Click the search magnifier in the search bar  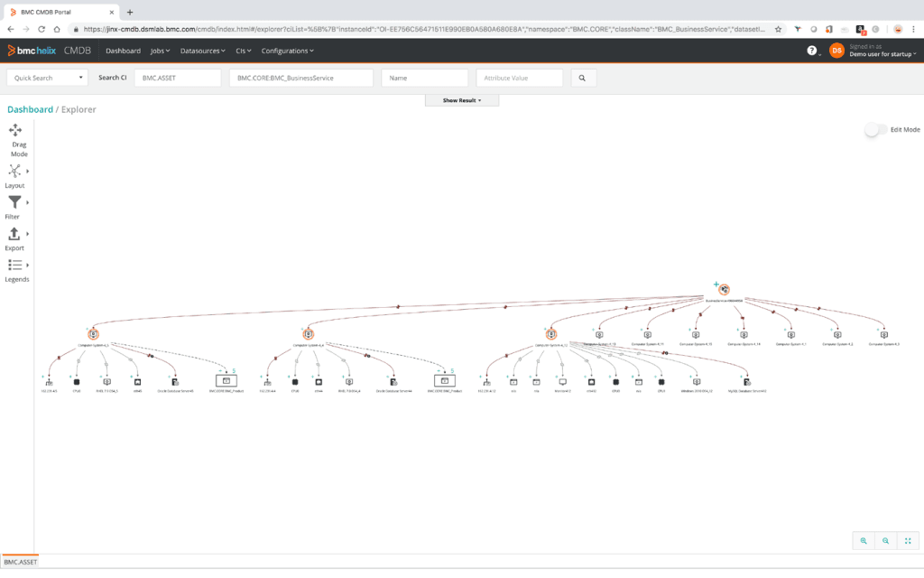[583, 78]
